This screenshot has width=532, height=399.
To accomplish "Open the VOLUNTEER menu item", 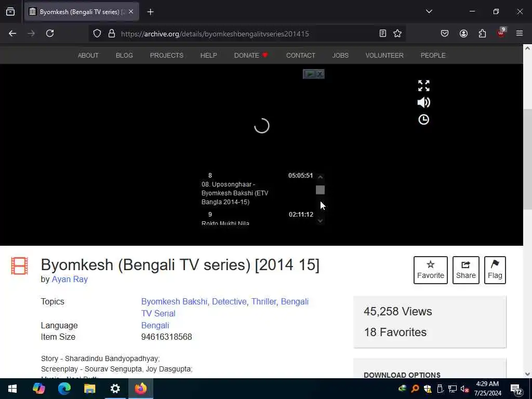I will tap(384, 55).
